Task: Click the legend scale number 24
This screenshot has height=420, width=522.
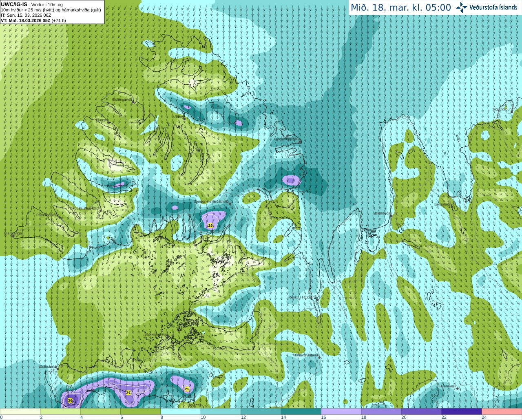Action: point(484,417)
